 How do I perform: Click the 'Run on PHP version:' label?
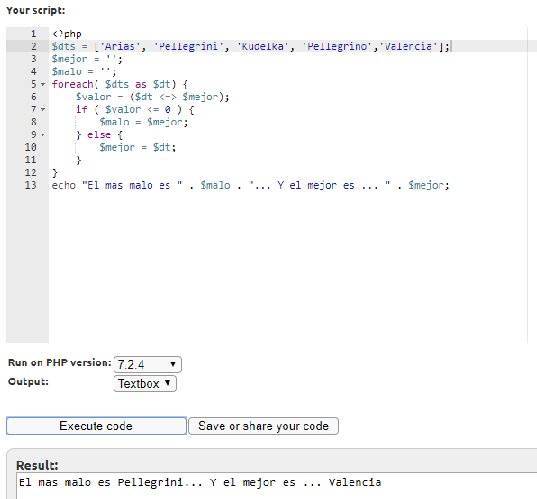point(60,363)
